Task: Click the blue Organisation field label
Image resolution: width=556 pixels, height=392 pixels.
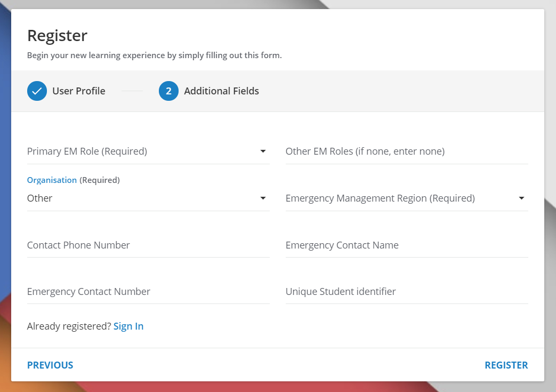Action: [x=52, y=180]
